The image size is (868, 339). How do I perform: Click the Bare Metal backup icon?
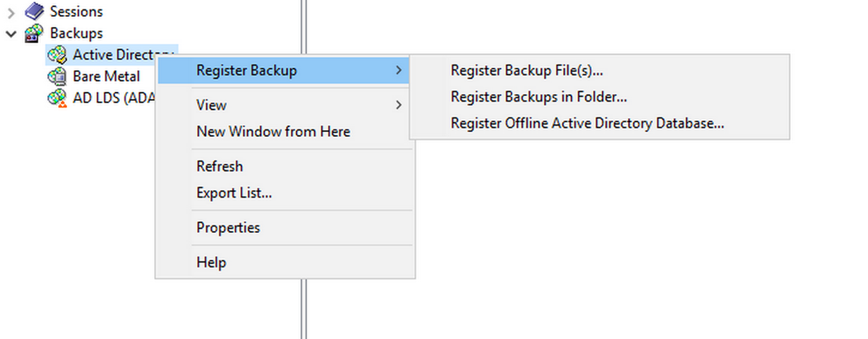[57, 77]
